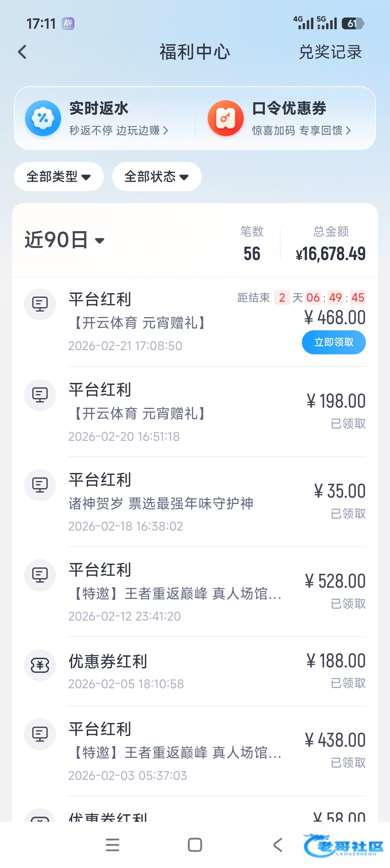
Task: Tap the 老哥社区 watermark logo
Action: [344, 845]
